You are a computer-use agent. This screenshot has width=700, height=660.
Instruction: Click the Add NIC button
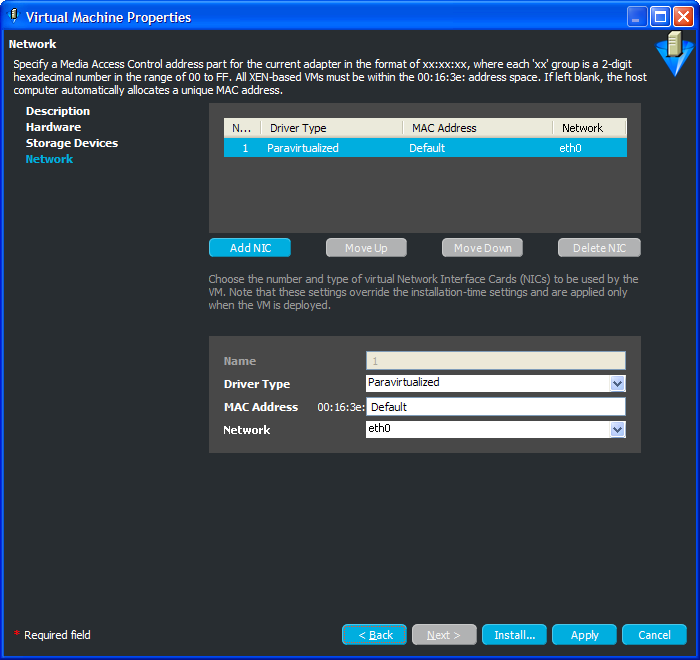pyautogui.click(x=250, y=248)
